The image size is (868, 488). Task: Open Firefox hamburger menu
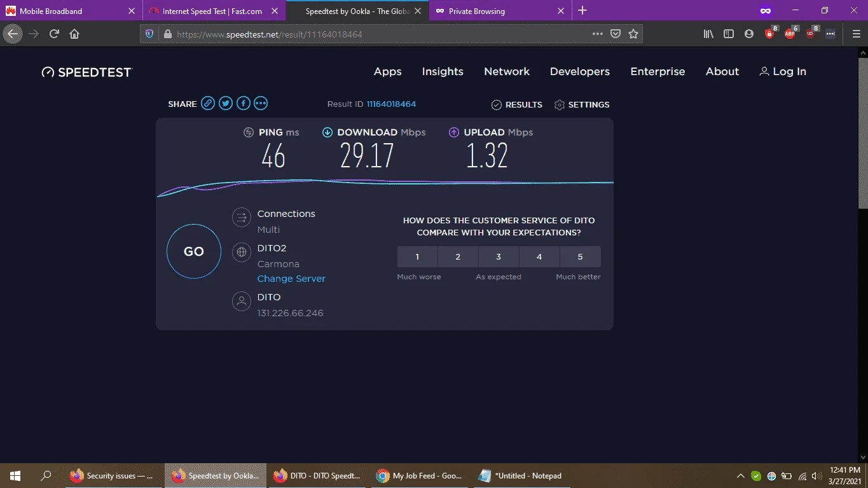pos(856,34)
